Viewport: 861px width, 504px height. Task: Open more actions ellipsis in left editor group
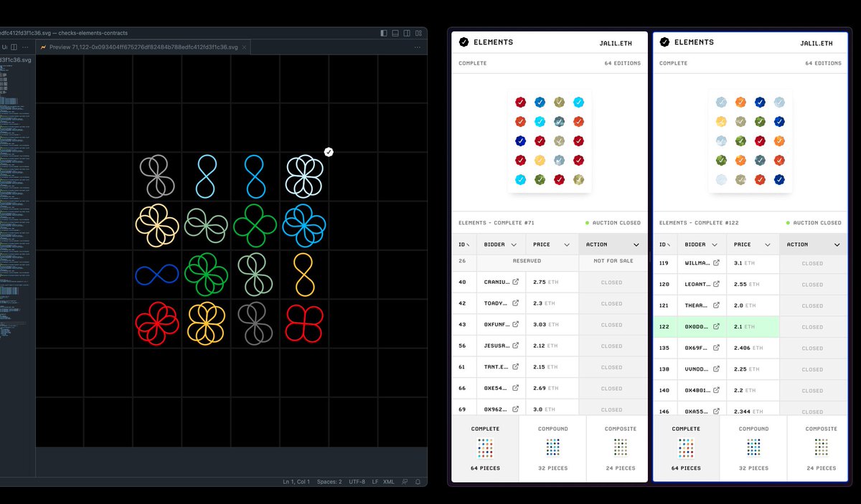click(24, 47)
